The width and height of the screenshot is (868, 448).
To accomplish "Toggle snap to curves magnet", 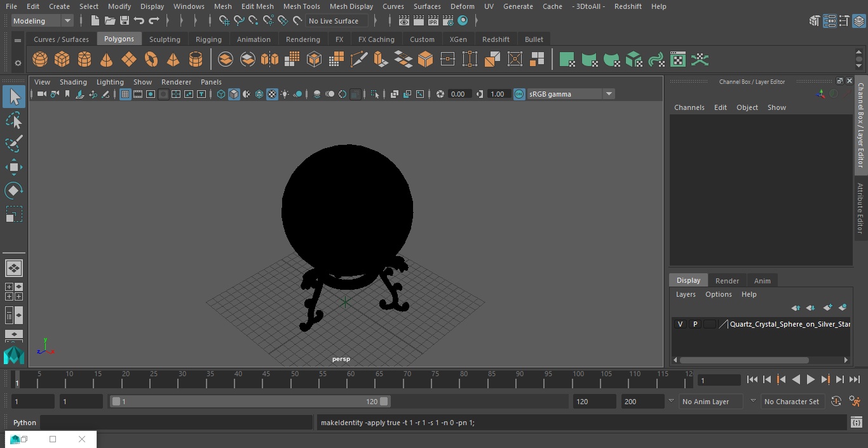I will click(239, 21).
